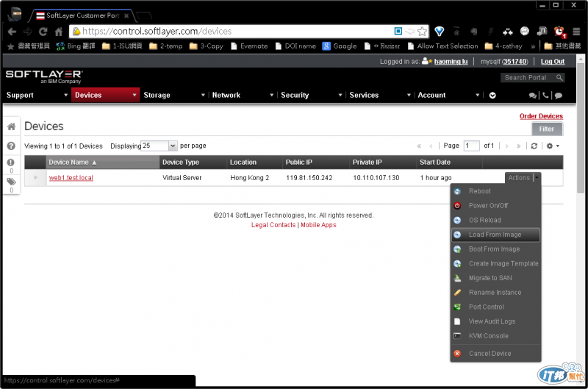Select Rename Instance option

click(495, 293)
